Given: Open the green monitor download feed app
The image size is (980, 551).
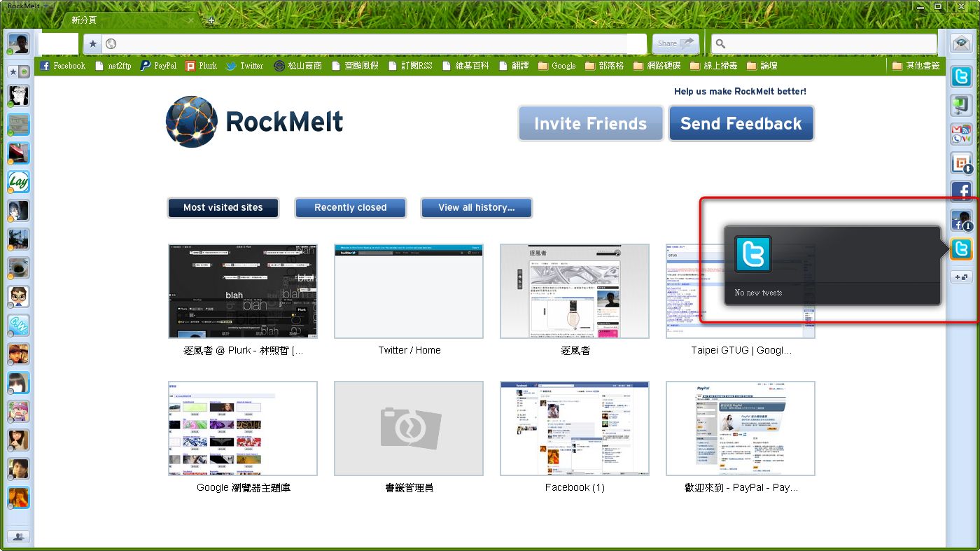Looking at the screenshot, I should click(962, 105).
